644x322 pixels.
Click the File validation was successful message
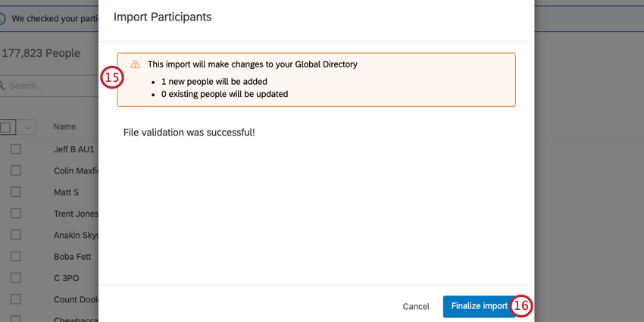click(189, 133)
